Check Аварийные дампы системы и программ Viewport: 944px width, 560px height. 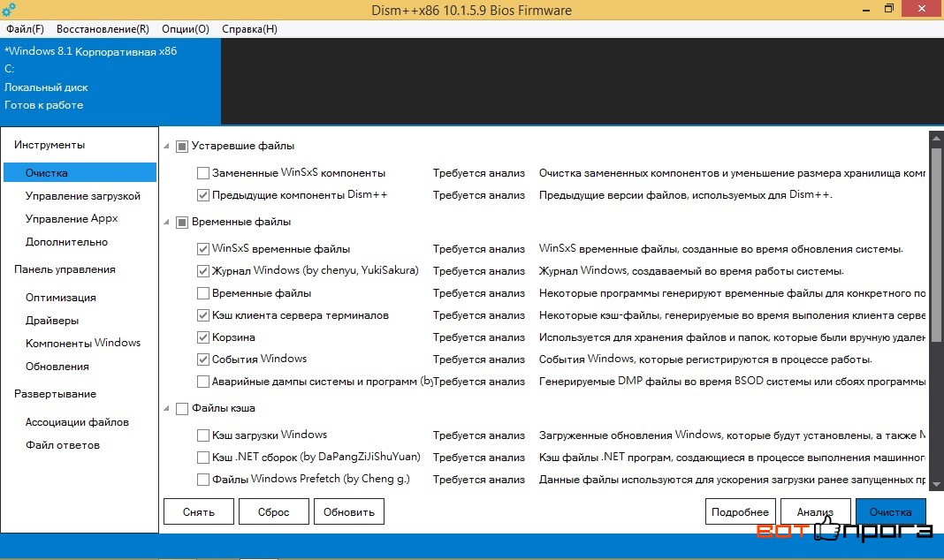203,382
